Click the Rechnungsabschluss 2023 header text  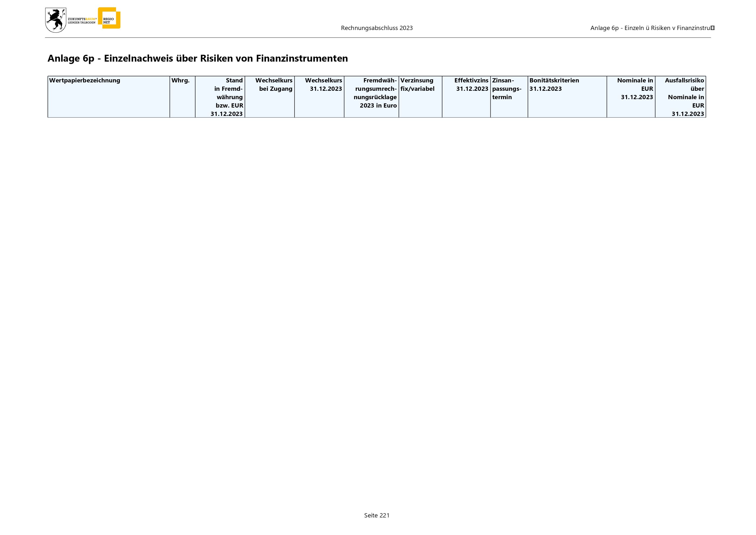(377, 28)
